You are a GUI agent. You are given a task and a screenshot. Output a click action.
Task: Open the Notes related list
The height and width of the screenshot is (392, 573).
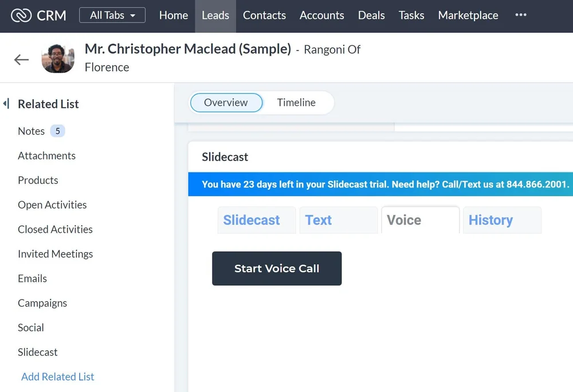32,131
